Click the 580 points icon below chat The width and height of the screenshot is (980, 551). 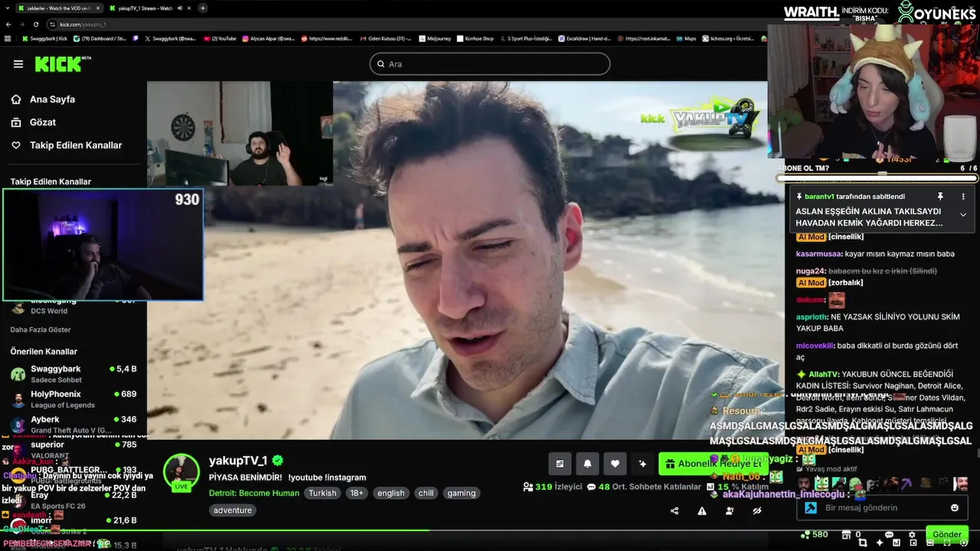click(814, 534)
